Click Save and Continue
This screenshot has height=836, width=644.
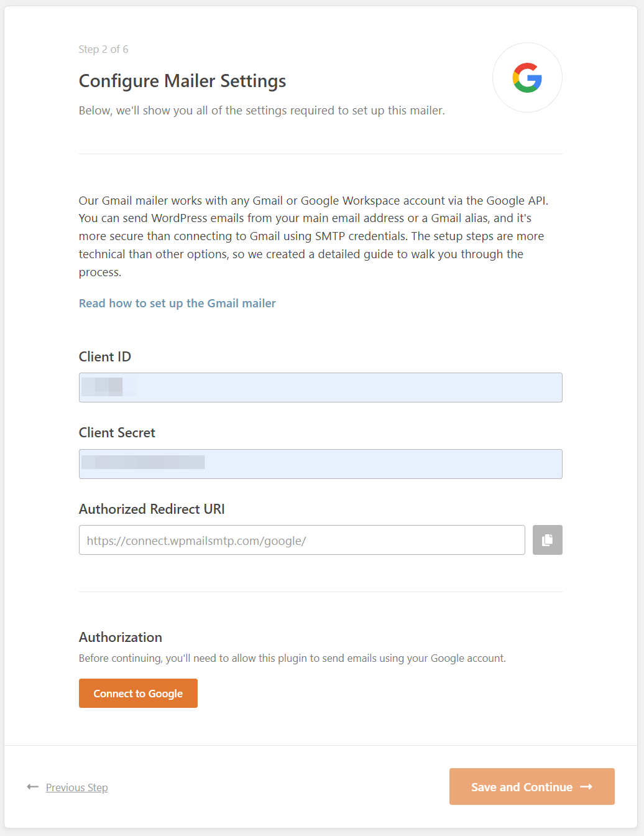(x=531, y=786)
